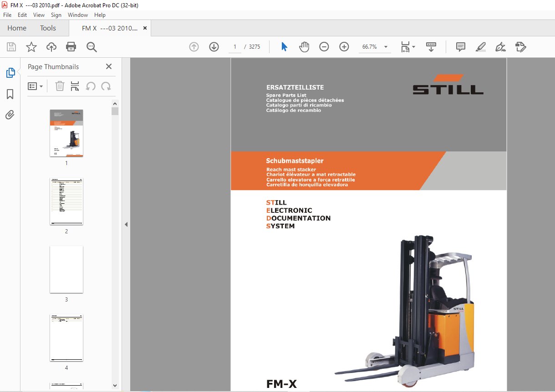Select page 1 thumbnail

[66, 133]
